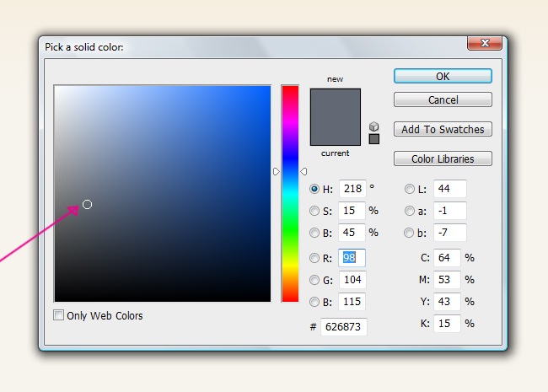Screen dimensions: 548x392
Task: Click the small web-safe color swatch below cube
Action: [x=374, y=139]
